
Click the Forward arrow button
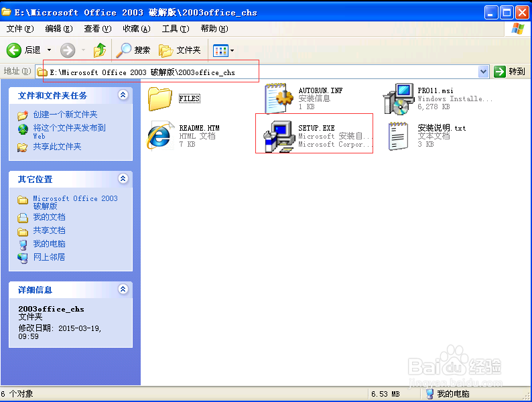click(x=68, y=50)
